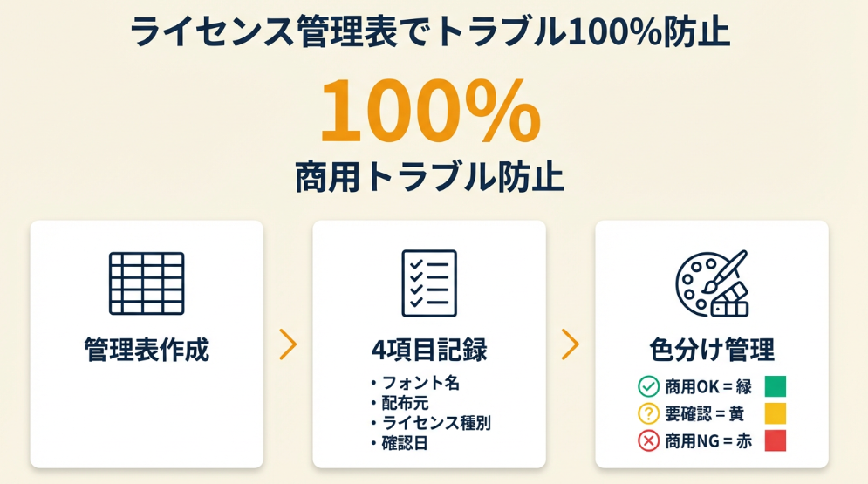Click the ライセンス種別 bullet item
Viewport: 868px width, 484px height.
pos(435,423)
